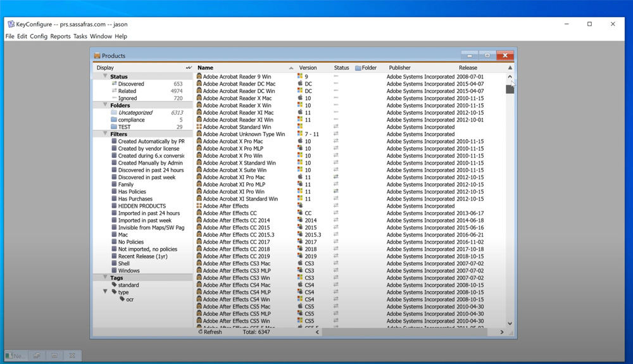Click the KeyConfigure app title icon
This screenshot has width=633, height=364.
pyautogui.click(x=11, y=24)
